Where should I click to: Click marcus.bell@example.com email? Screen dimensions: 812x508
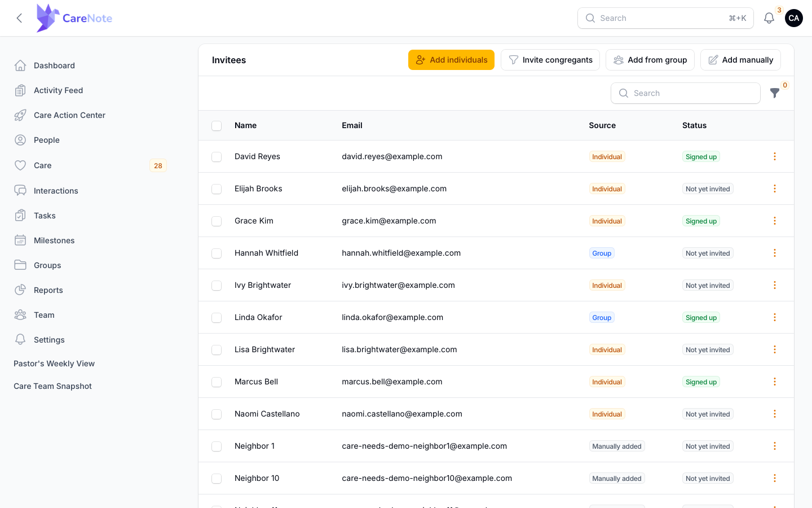pos(392,382)
